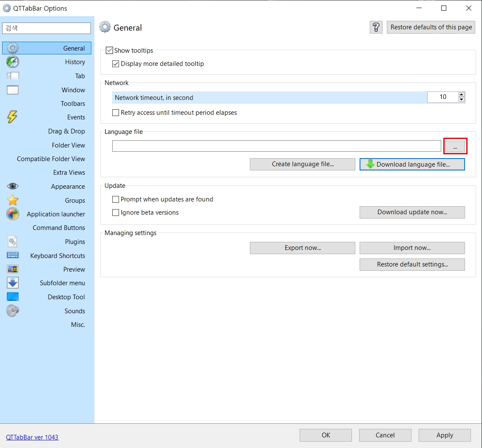
Task: Click Restore defaults of this page
Action: click(x=431, y=27)
